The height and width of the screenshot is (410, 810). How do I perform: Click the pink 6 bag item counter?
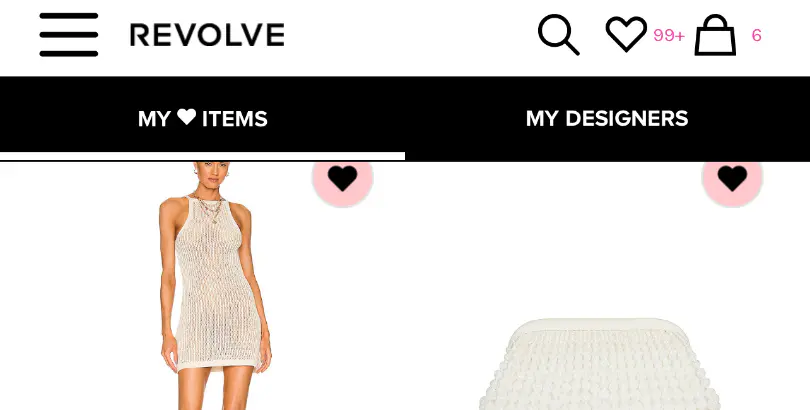[x=756, y=36]
